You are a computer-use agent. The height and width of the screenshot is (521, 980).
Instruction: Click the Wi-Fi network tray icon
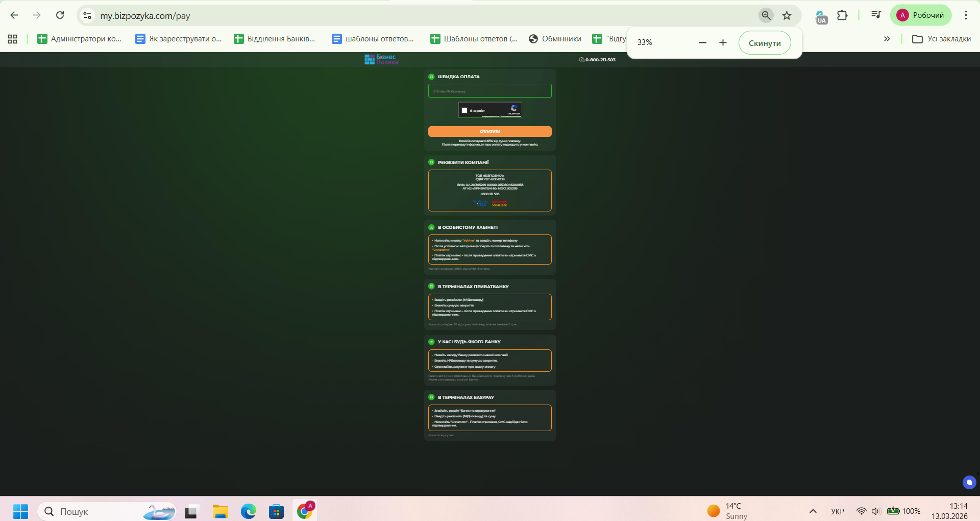[861, 511]
